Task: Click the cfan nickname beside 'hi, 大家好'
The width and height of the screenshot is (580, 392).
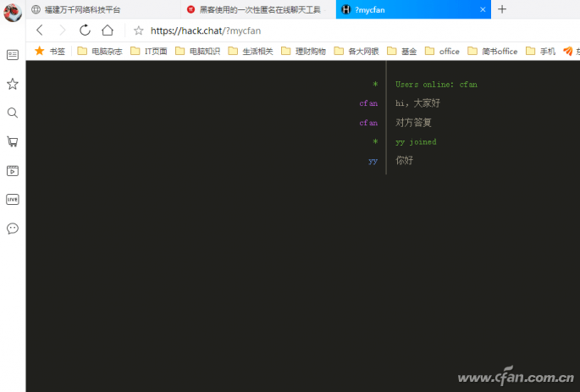Action: click(368, 103)
